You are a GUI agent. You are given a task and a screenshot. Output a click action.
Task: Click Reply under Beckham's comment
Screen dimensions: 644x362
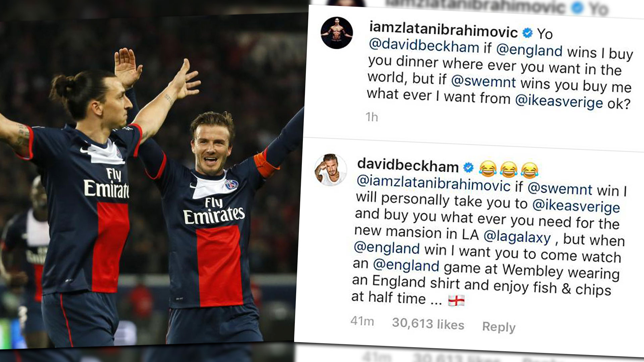click(498, 327)
